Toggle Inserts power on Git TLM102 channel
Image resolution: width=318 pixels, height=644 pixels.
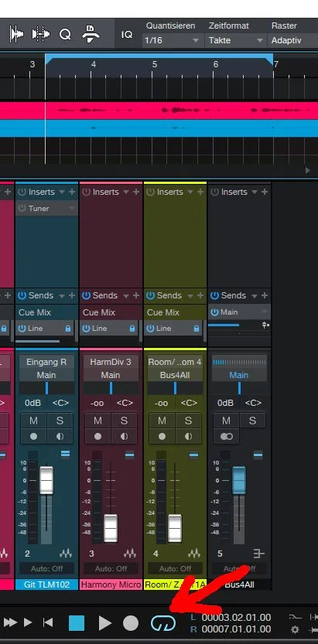22,192
